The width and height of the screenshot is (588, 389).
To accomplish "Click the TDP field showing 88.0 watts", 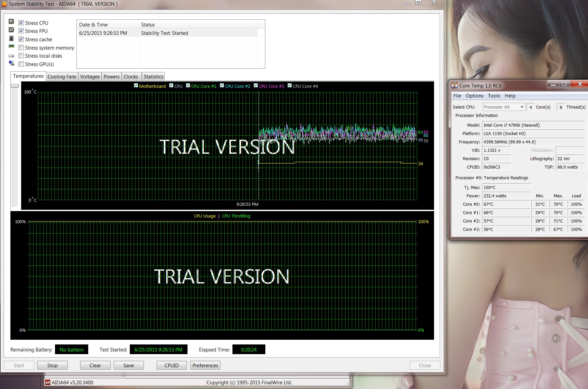I will pos(570,167).
